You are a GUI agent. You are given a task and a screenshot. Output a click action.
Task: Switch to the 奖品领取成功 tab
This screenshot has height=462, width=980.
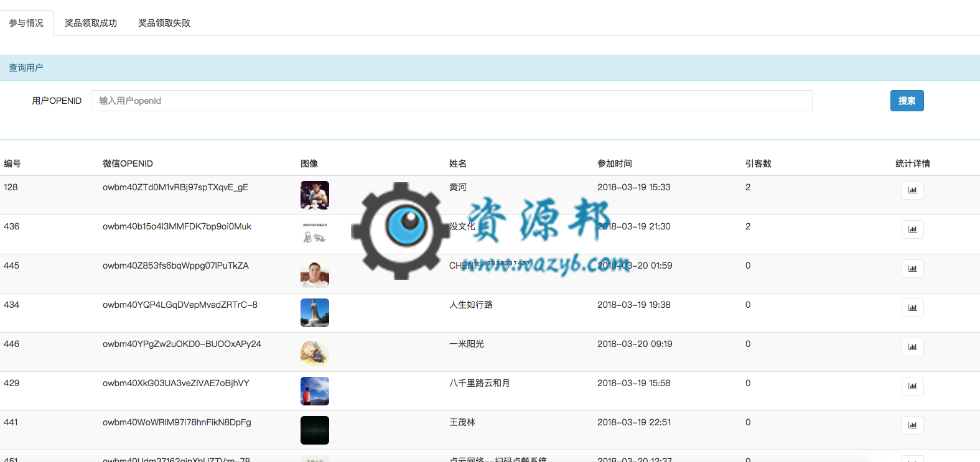91,23
